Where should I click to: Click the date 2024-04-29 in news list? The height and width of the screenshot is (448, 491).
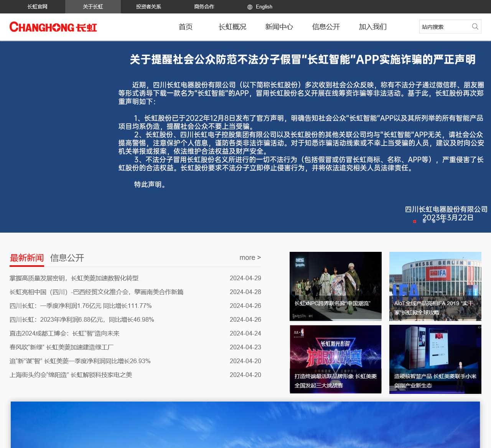pos(245,278)
